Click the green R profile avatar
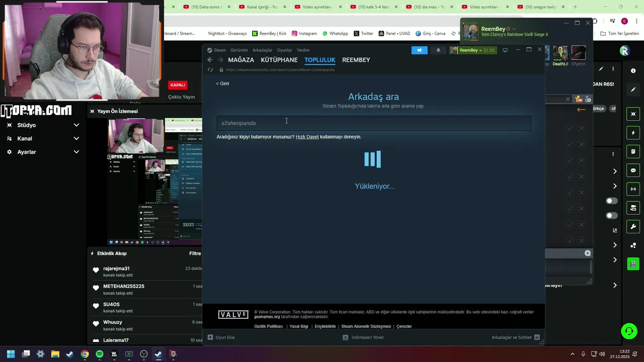The image size is (644, 362). click(x=624, y=51)
